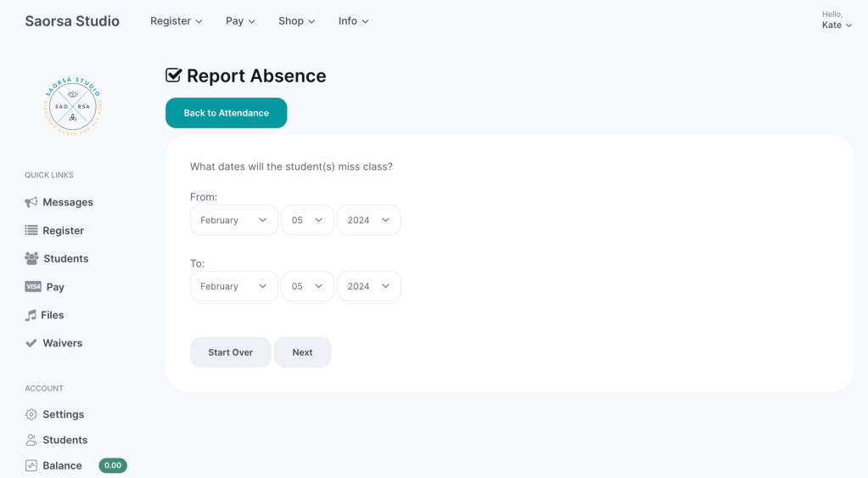868x478 pixels.
Task: Open the Files quick link
Action: point(44,315)
